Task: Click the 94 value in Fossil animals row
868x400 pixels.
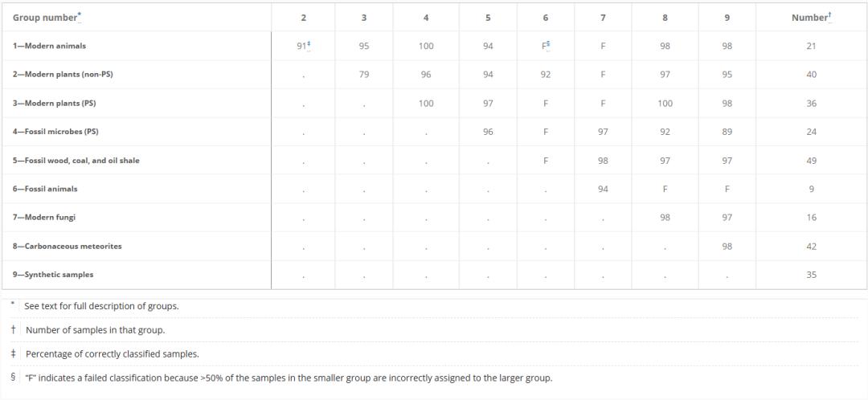Action: (603, 189)
